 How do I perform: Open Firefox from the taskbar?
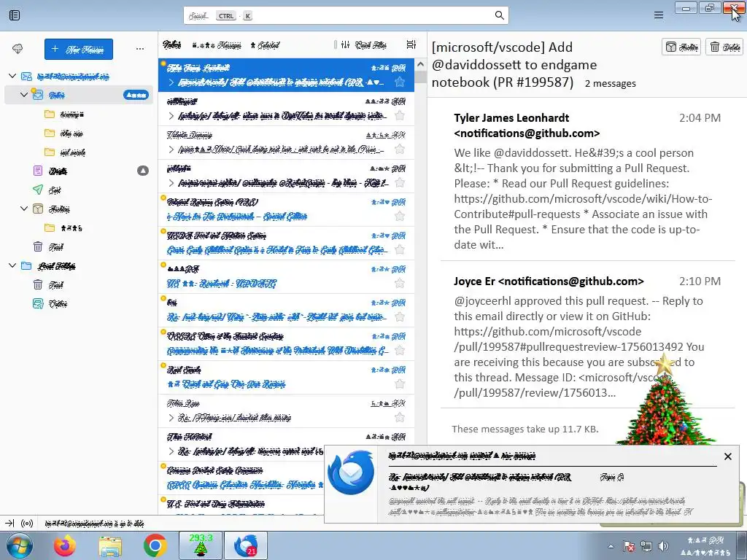click(65, 545)
